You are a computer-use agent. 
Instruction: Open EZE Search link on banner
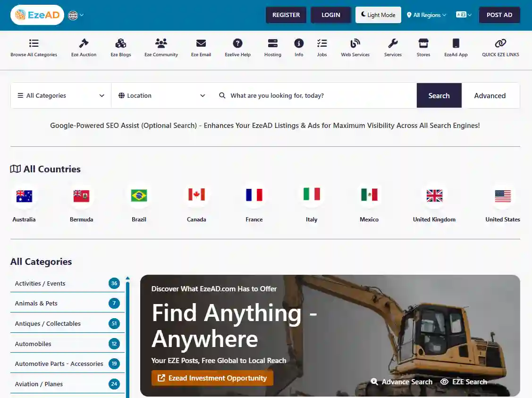click(464, 382)
